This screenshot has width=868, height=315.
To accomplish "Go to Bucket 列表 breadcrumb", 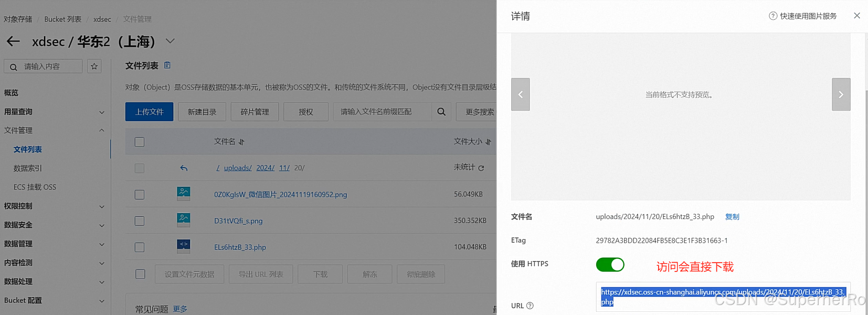I will point(63,19).
